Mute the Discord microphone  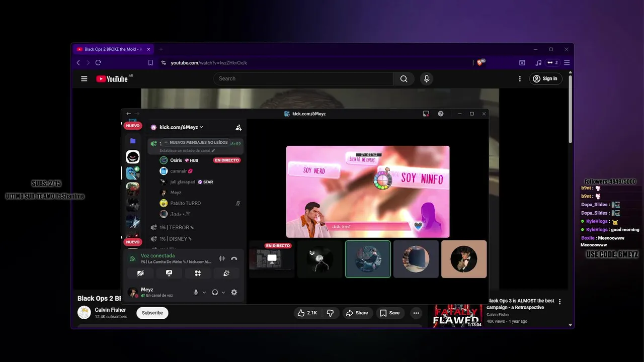click(x=196, y=292)
